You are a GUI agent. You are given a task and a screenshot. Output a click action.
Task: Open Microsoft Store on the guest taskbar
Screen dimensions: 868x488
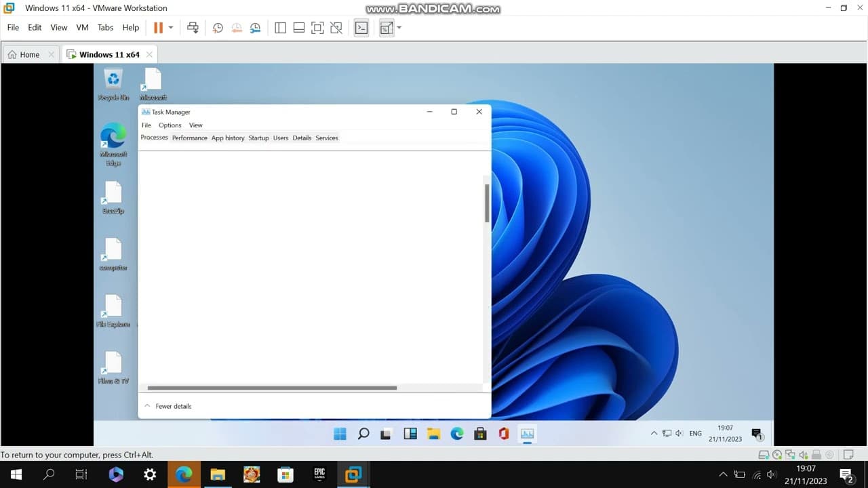point(480,434)
